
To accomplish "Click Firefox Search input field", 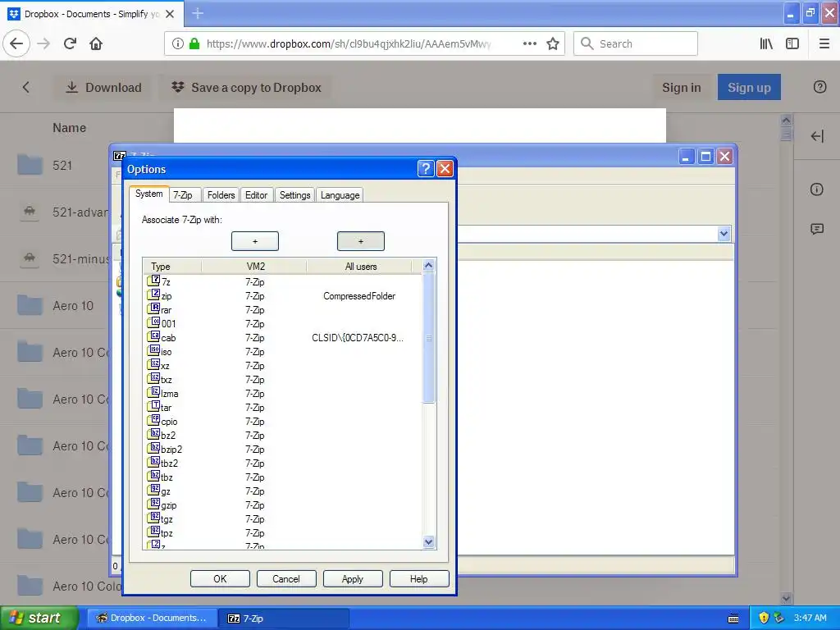I will pos(636,43).
